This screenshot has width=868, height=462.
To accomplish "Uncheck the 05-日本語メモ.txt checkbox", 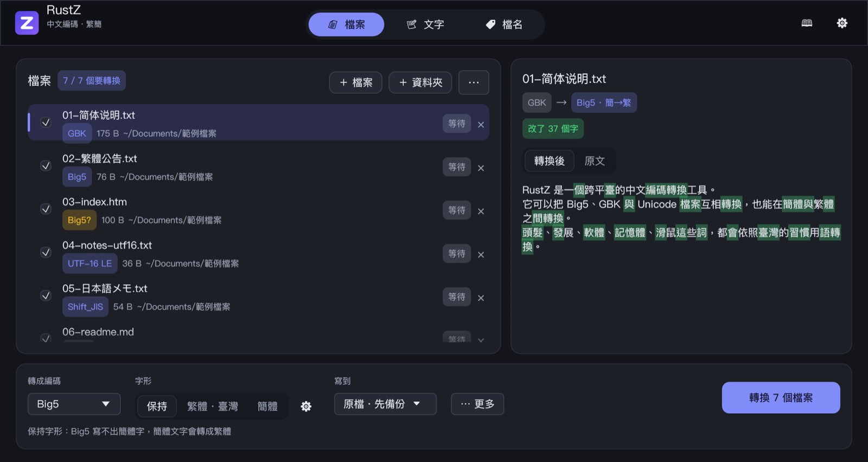I will pos(46,296).
